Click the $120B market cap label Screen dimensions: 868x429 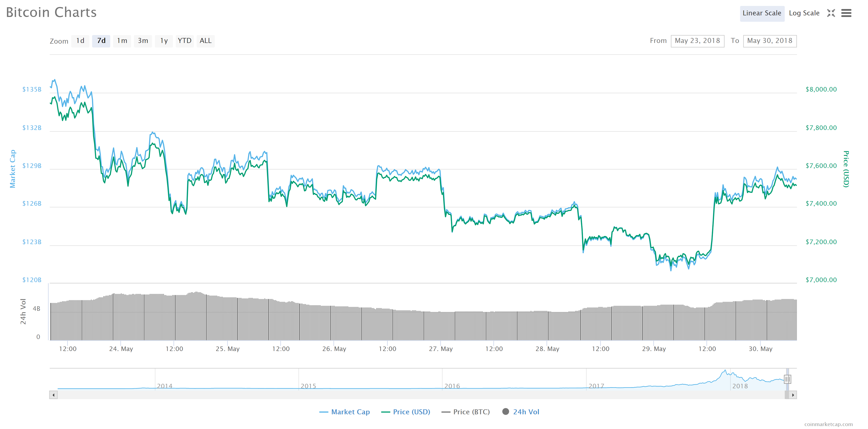(x=32, y=280)
